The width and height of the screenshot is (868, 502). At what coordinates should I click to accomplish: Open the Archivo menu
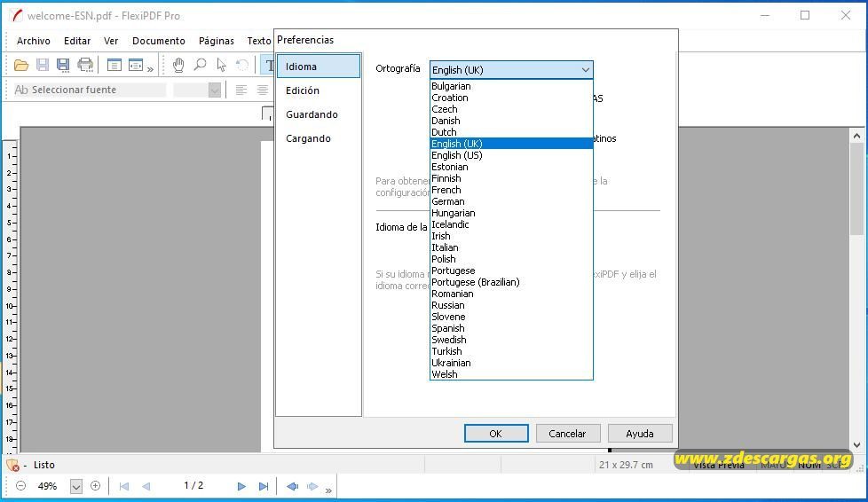click(x=33, y=41)
